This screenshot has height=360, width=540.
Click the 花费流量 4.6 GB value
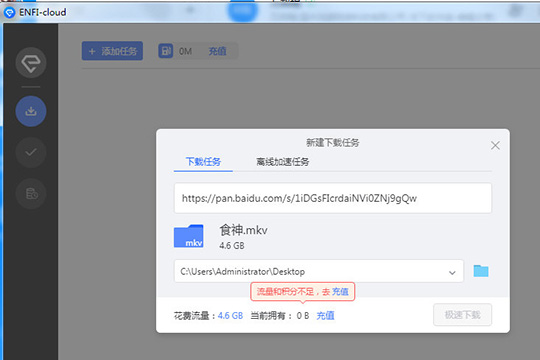point(230,316)
